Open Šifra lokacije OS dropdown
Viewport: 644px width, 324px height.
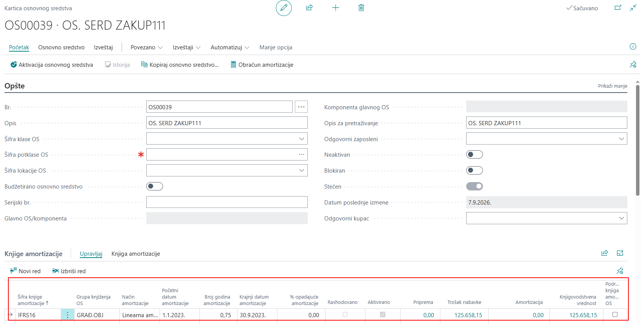click(302, 170)
